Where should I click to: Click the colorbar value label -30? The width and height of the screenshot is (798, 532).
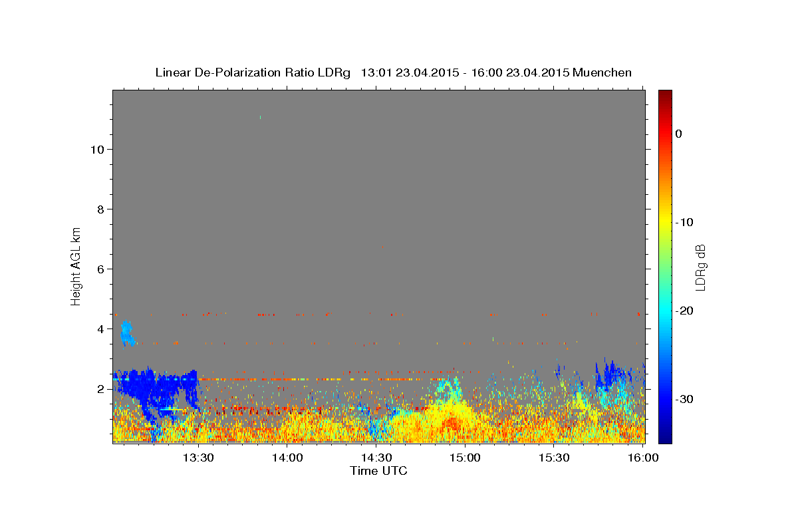point(684,399)
